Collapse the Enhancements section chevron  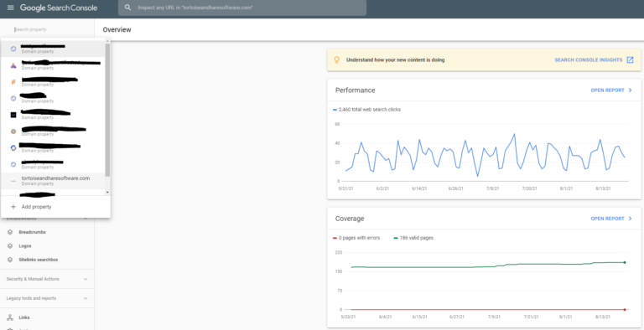click(x=86, y=219)
